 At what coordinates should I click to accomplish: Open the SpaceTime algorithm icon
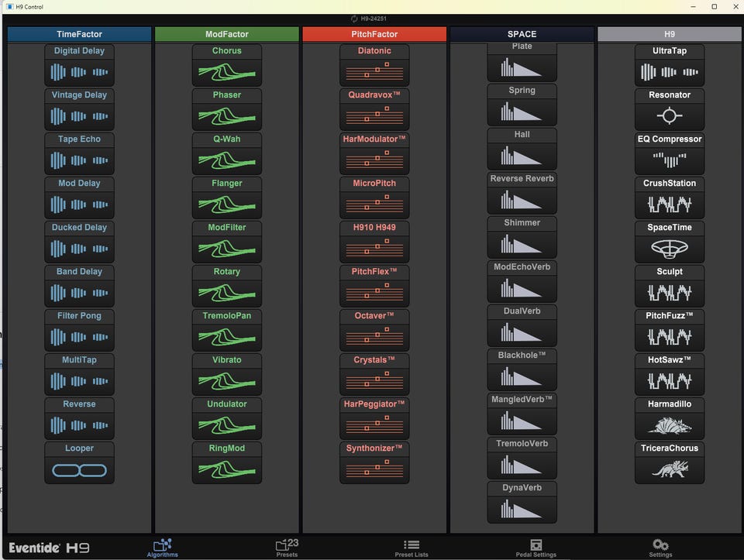click(x=670, y=249)
